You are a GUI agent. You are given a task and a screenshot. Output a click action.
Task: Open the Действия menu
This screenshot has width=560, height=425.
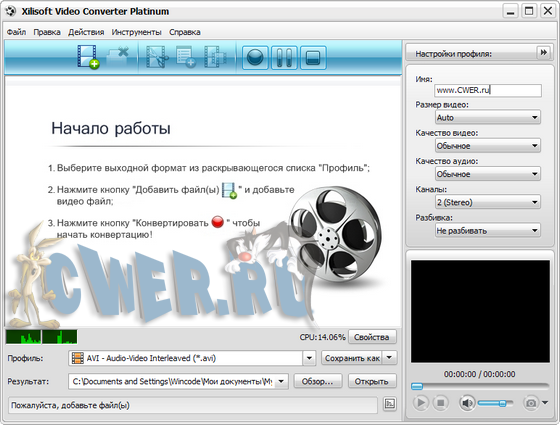pyautogui.click(x=86, y=32)
